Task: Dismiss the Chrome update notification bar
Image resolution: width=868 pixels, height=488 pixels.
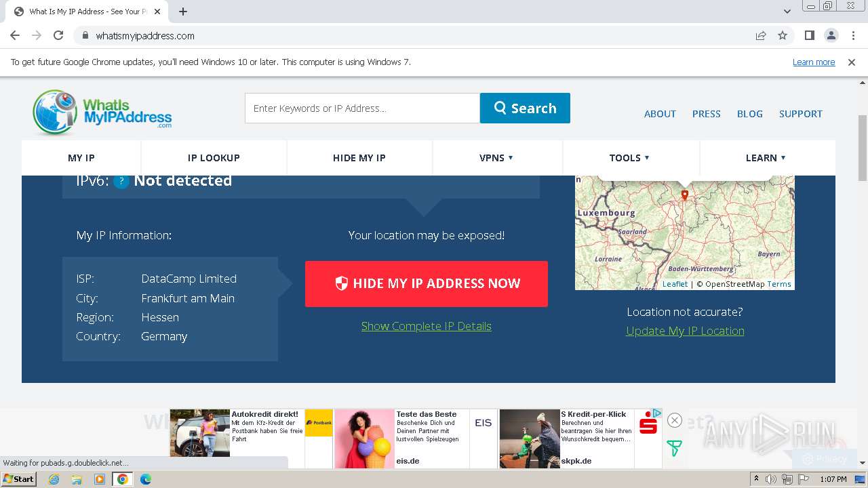Action: (x=852, y=62)
